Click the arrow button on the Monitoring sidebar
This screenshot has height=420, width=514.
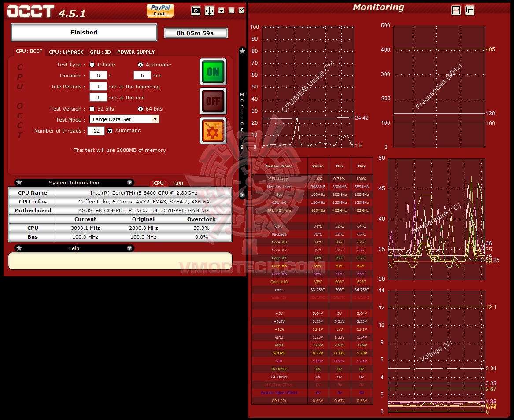(x=242, y=195)
